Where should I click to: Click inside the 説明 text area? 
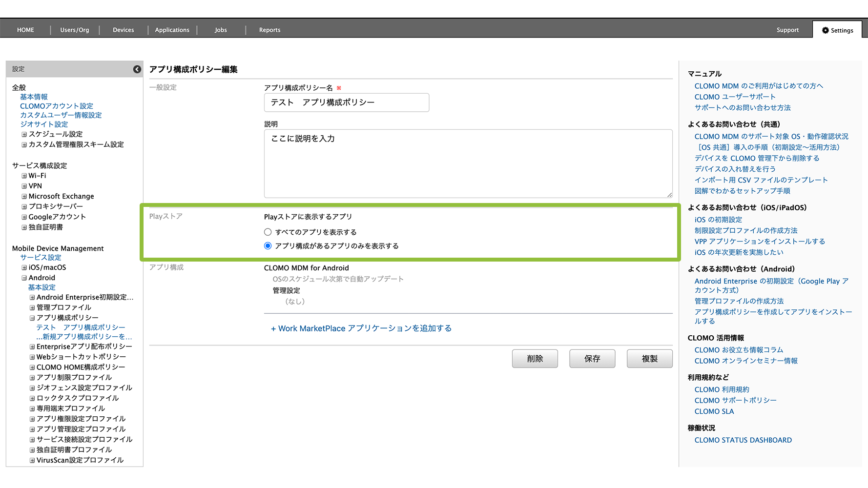tap(468, 163)
